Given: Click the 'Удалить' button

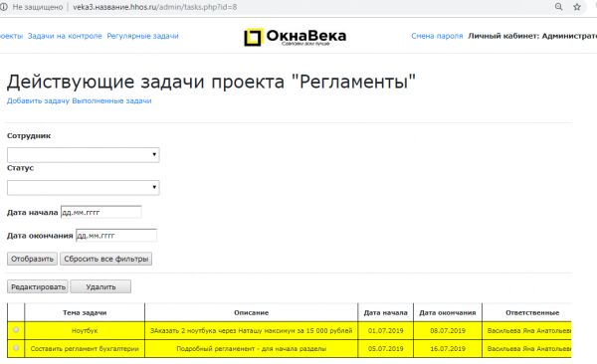Looking at the screenshot, I should tap(100, 286).
